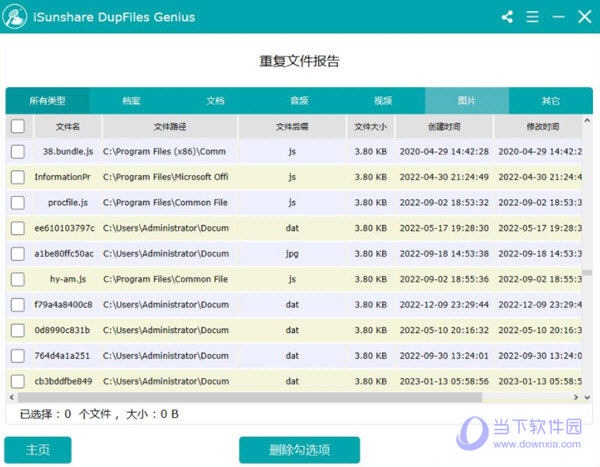Tick the cb3bddfbe849 row checkbox
This screenshot has width=600, height=467.
(x=18, y=381)
